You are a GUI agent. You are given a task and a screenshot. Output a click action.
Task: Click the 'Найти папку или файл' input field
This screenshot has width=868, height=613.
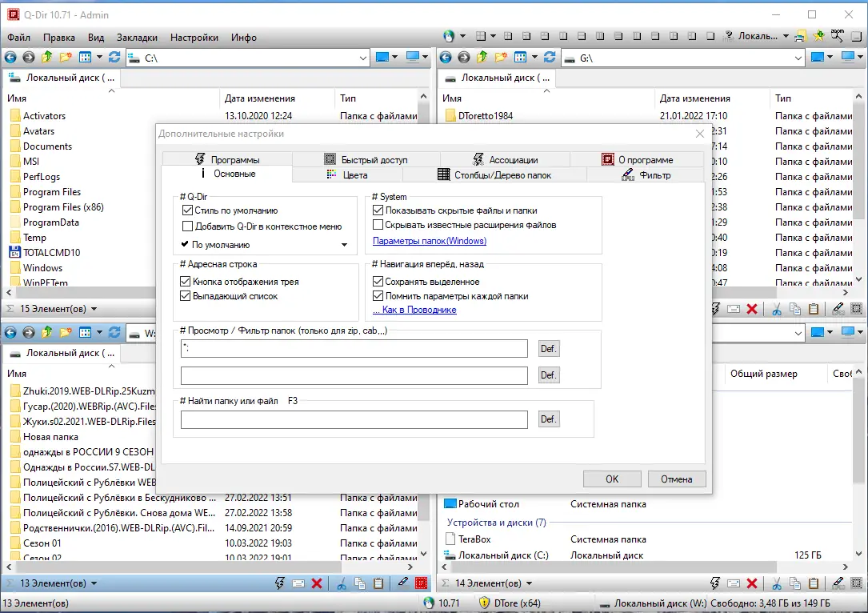coord(354,419)
